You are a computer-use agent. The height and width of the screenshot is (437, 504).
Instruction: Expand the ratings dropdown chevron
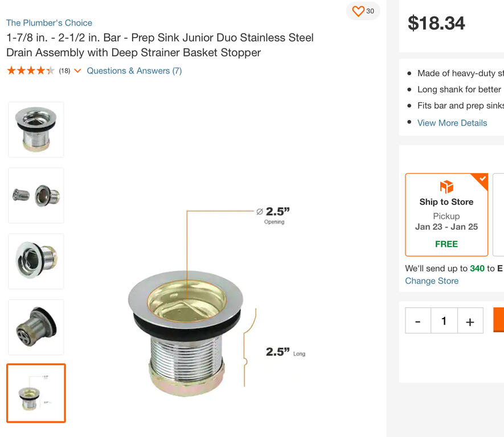point(77,71)
